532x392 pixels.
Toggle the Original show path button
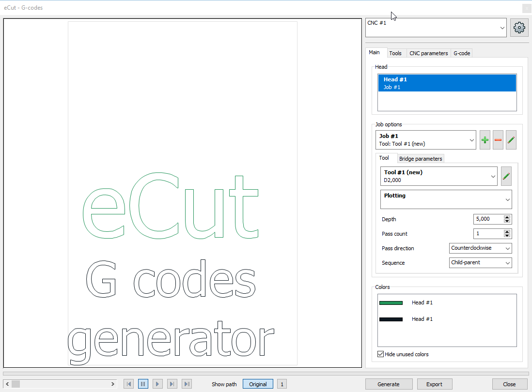[258, 384]
